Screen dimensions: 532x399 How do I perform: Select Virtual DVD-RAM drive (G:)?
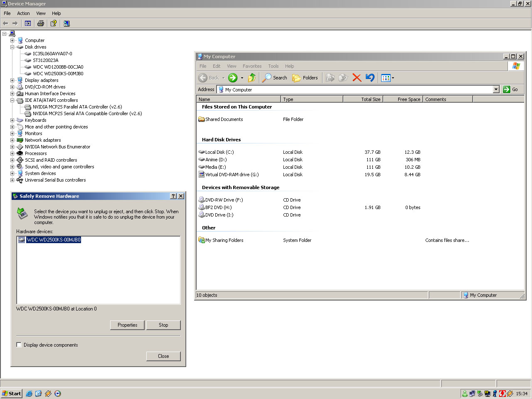229,175
